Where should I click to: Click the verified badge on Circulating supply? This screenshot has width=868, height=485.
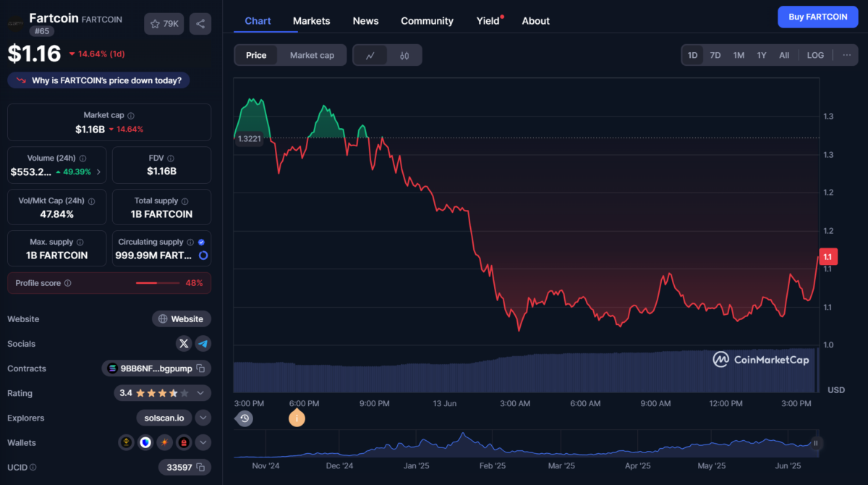point(201,242)
